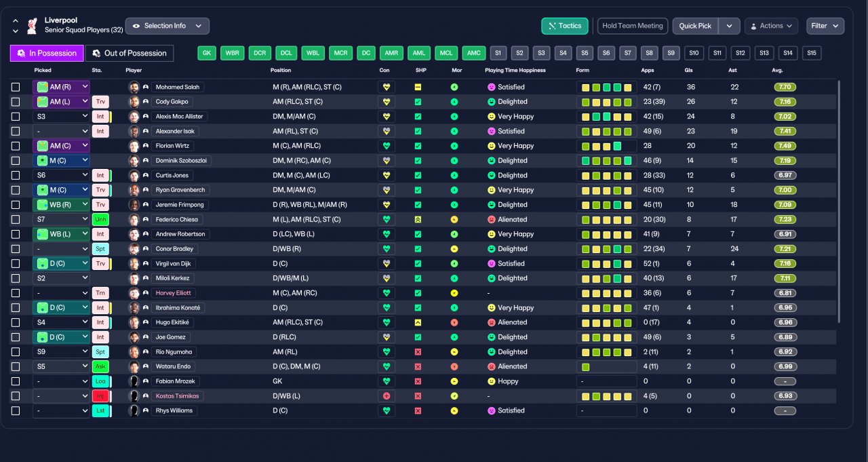Click the Loa status badge for Fabian Mrozek
868x462 pixels.
pos(100,381)
